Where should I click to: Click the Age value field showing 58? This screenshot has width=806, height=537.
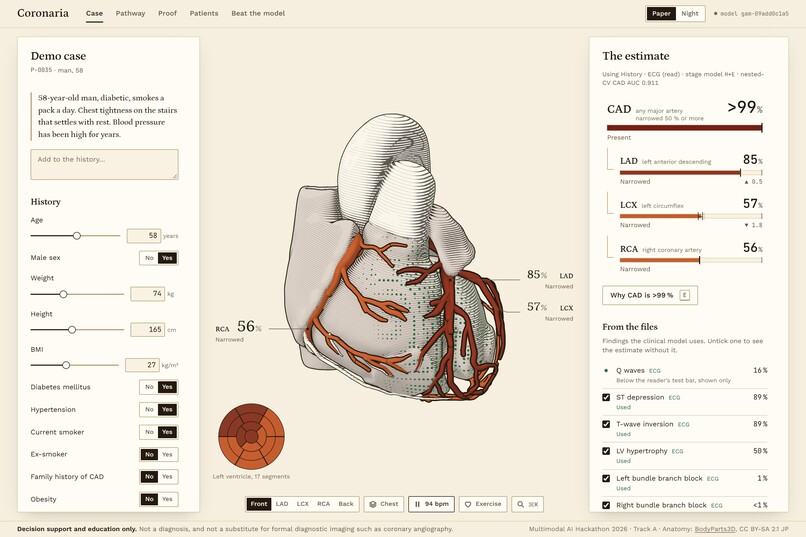click(x=144, y=236)
